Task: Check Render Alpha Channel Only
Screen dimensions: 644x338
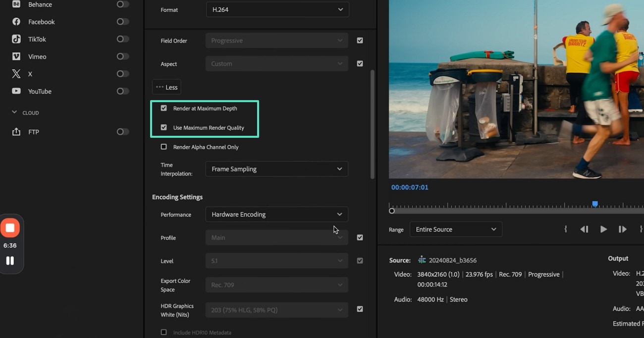Action: coord(164,147)
